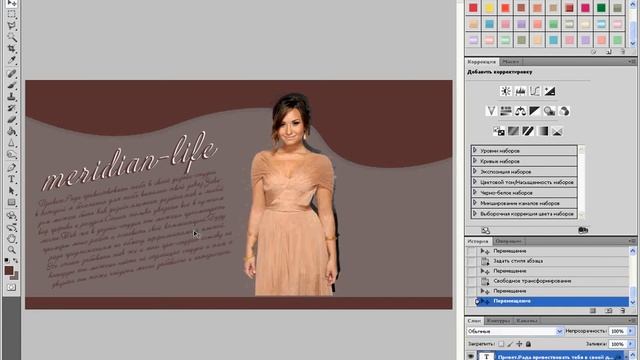
Task: Hide the selected text layer
Action: click(x=471, y=356)
